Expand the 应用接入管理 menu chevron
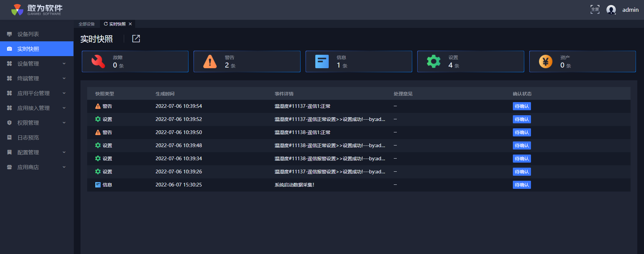The height and width of the screenshot is (254, 644). coord(64,108)
